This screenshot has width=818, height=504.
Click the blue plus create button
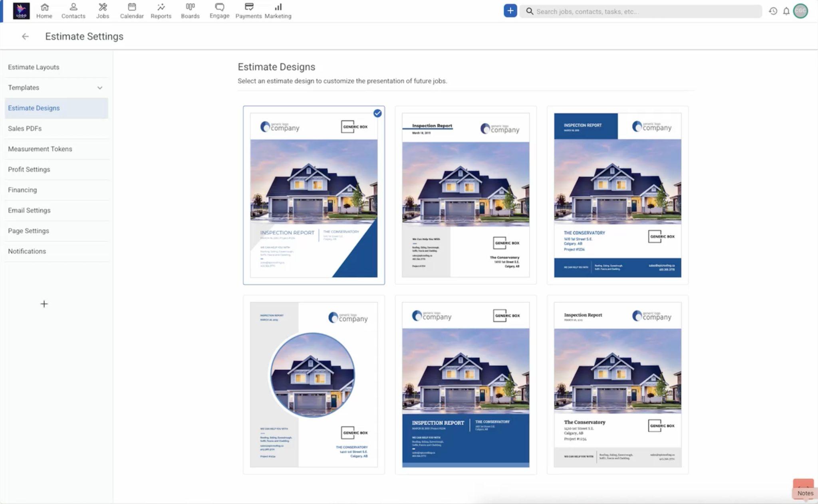pos(510,11)
